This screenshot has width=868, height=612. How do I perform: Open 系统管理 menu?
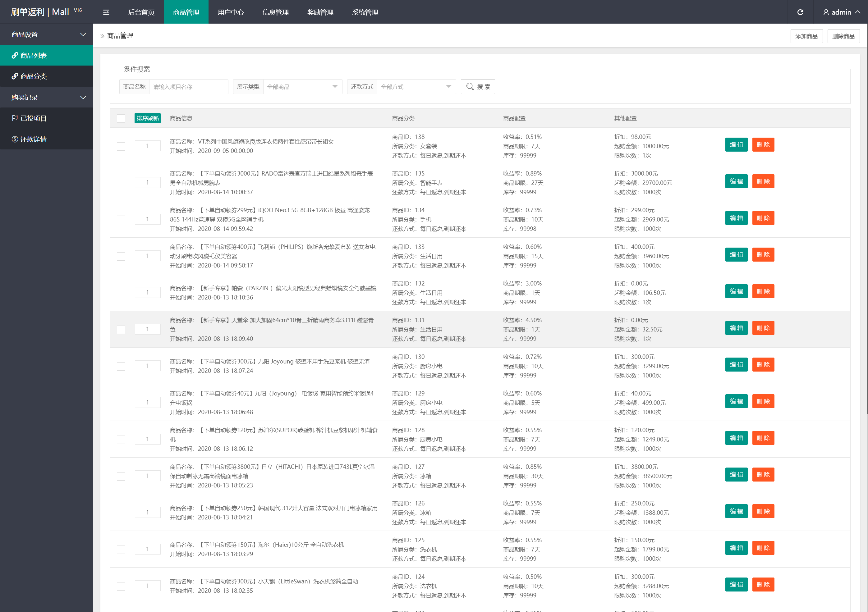click(x=365, y=12)
